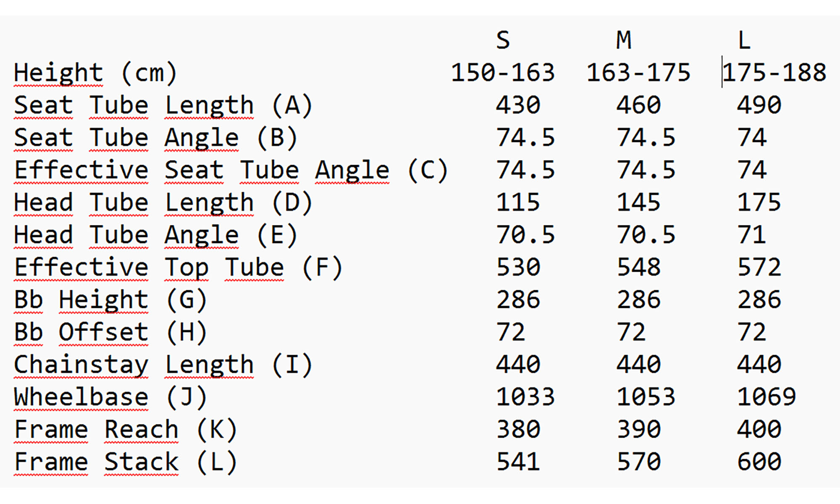840x504 pixels.
Task: Click the Seat Tube Length value 460
Action: point(638,105)
